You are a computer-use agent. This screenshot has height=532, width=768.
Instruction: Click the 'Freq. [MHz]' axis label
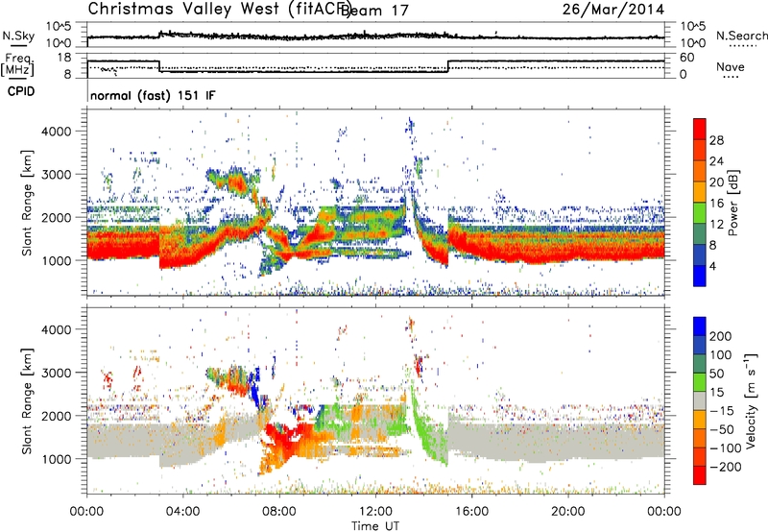pyautogui.click(x=17, y=64)
